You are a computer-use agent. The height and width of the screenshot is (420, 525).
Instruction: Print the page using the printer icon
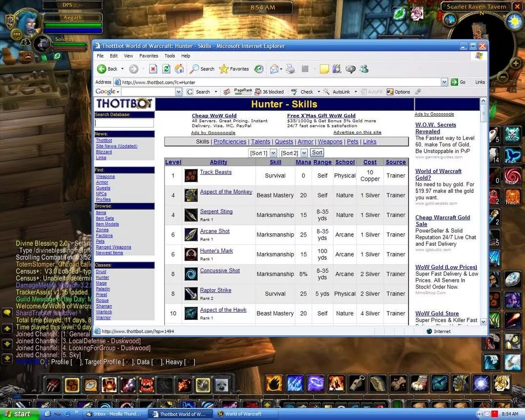coord(290,69)
